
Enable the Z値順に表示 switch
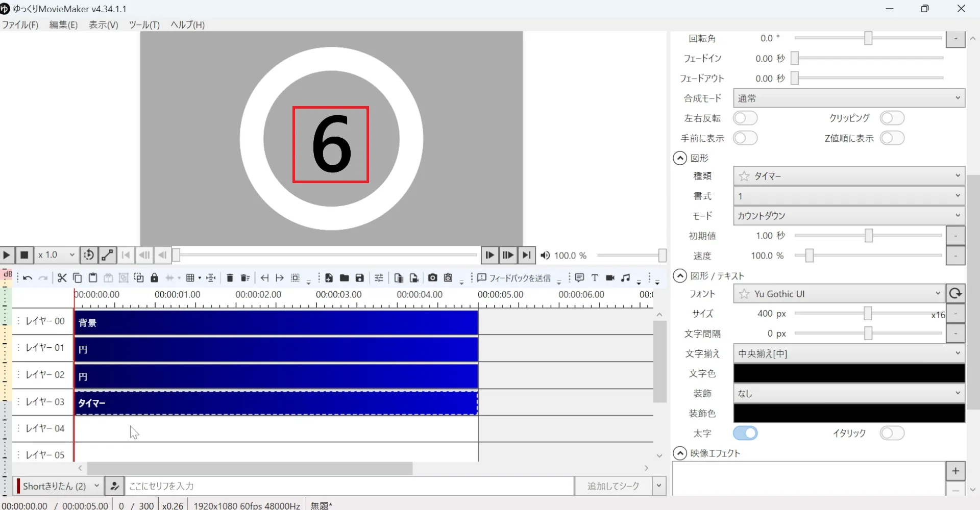pos(892,138)
